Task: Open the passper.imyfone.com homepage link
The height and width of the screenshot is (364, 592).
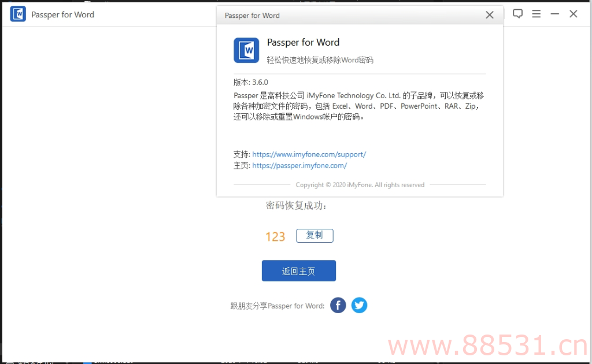Action: click(299, 166)
